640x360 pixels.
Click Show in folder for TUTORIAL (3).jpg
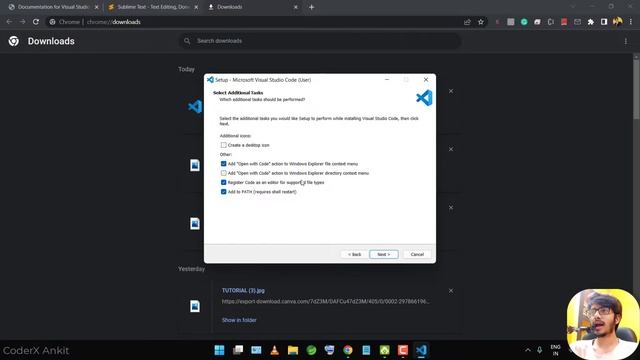[239, 320]
